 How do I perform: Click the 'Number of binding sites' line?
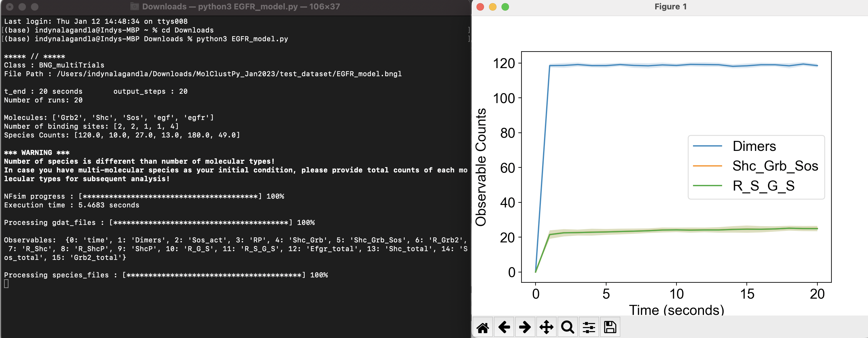pyautogui.click(x=91, y=127)
